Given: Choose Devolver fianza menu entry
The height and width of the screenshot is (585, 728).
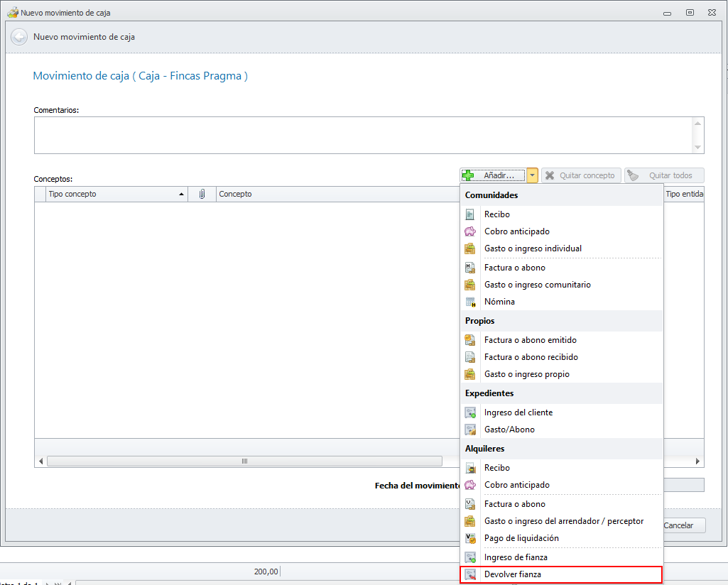Looking at the screenshot, I should (x=561, y=574).
